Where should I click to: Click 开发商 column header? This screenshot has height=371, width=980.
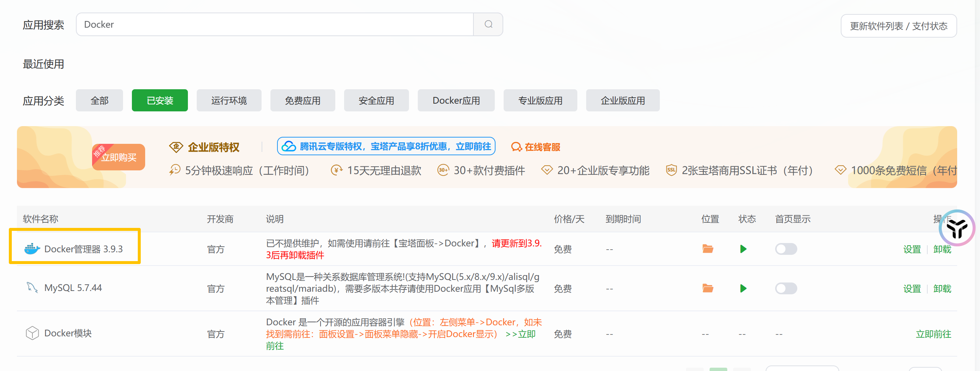click(x=220, y=219)
